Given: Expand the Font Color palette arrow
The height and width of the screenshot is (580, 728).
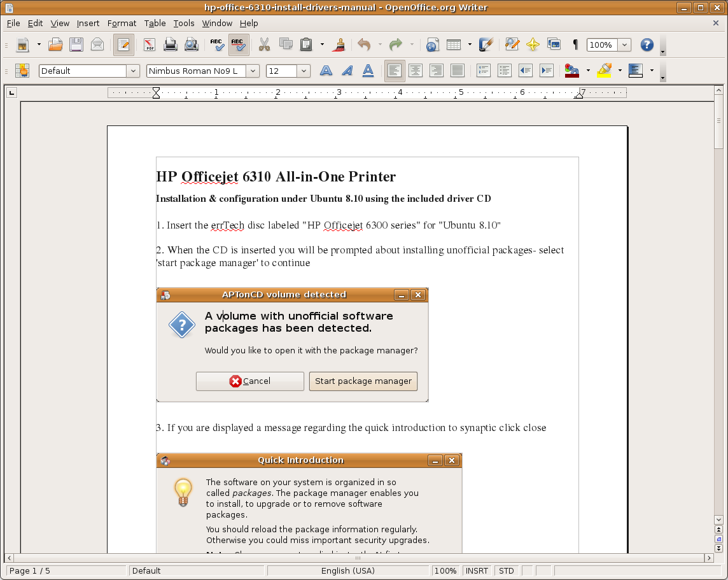Looking at the screenshot, I should coord(588,71).
